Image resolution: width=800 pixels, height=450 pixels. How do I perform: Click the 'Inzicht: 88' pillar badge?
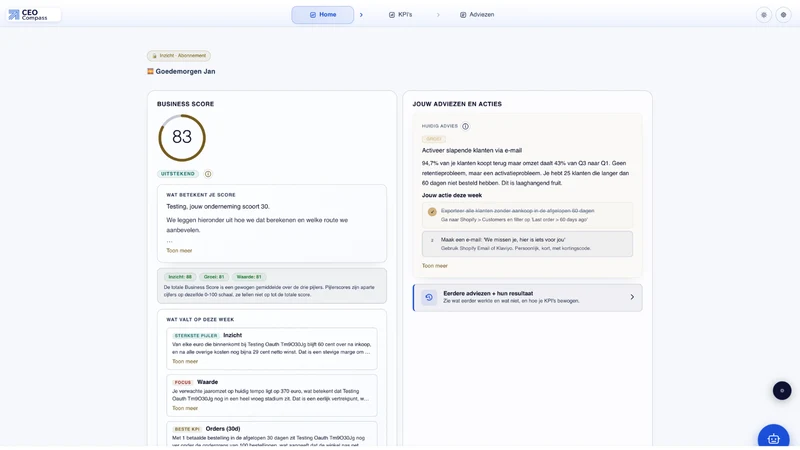[180, 277]
